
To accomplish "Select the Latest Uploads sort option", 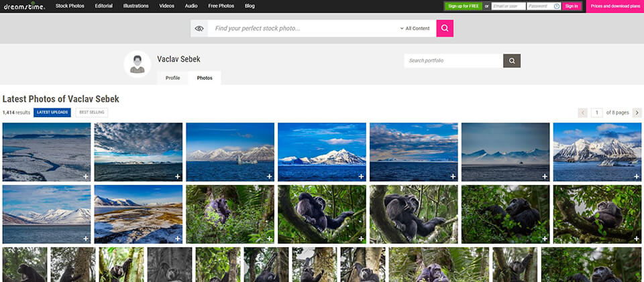I will (52, 113).
